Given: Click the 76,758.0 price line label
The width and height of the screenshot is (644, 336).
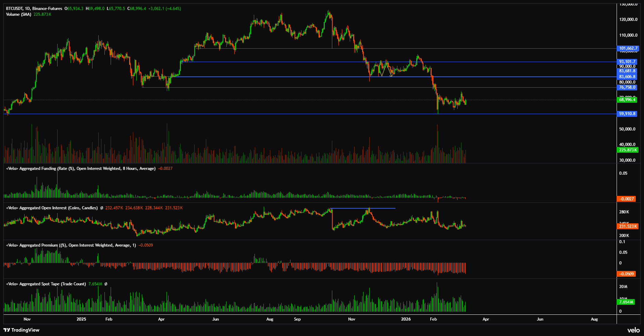Looking at the screenshot, I should click(627, 87).
